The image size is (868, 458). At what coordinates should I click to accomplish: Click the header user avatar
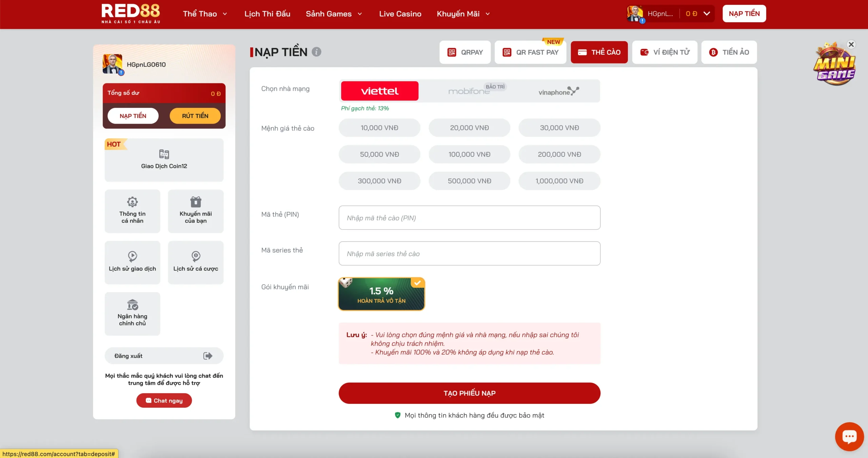click(x=635, y=14)
